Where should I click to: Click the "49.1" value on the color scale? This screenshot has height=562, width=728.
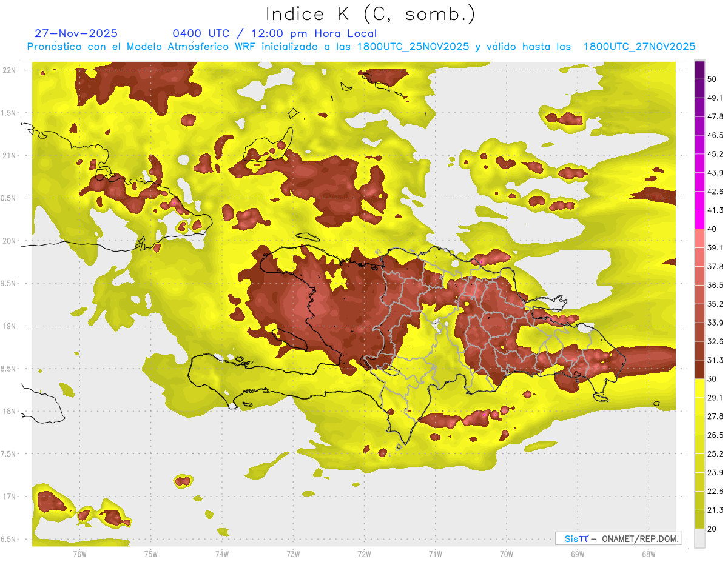tap(716, 98)
